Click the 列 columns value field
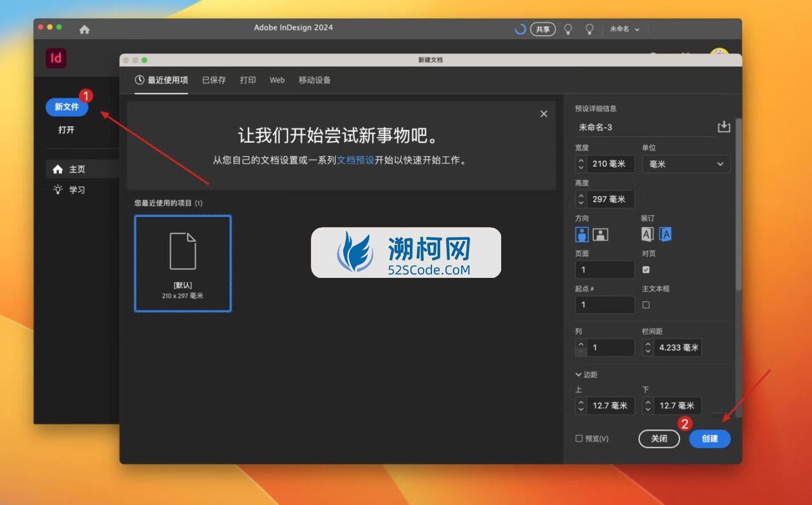812x505 pixels. (x=610, y=348)
